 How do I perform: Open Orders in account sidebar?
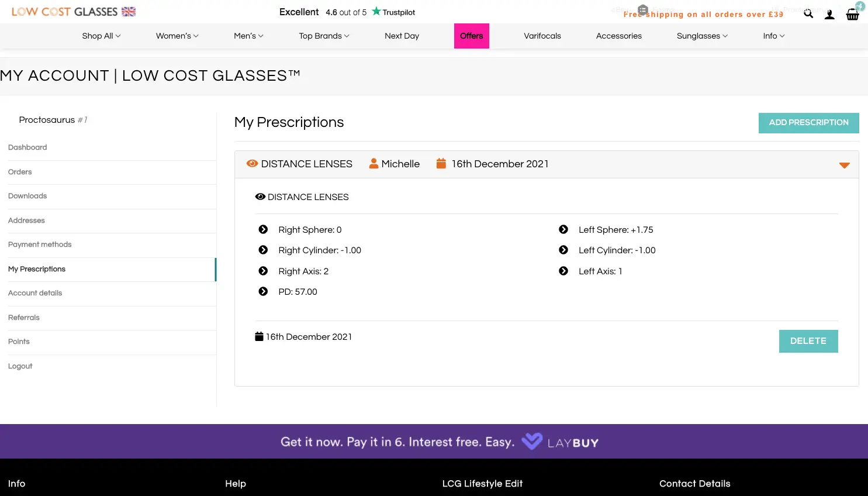[x=20, y=172]
